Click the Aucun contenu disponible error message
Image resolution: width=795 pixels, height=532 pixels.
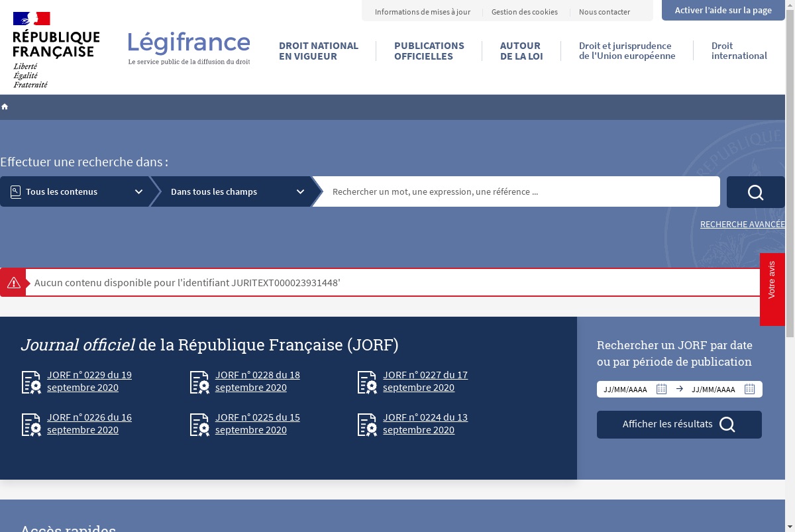pos(187,283)
